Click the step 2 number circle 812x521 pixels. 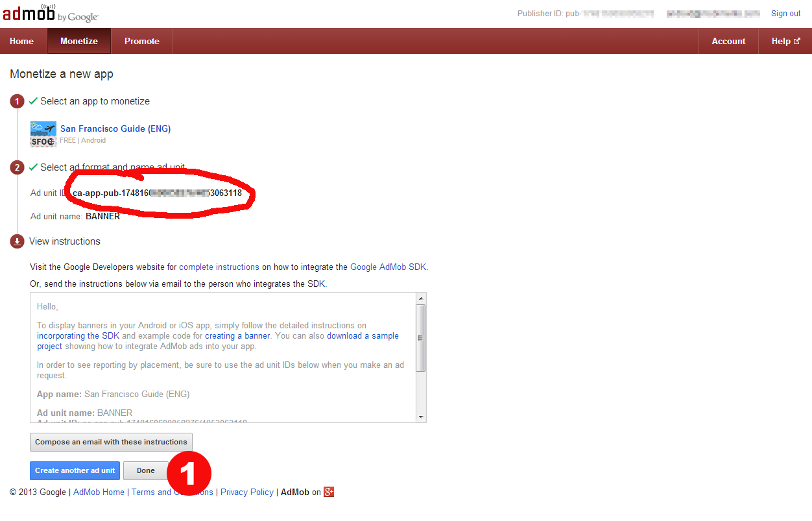pyautogui.click(x=17, y=167)
